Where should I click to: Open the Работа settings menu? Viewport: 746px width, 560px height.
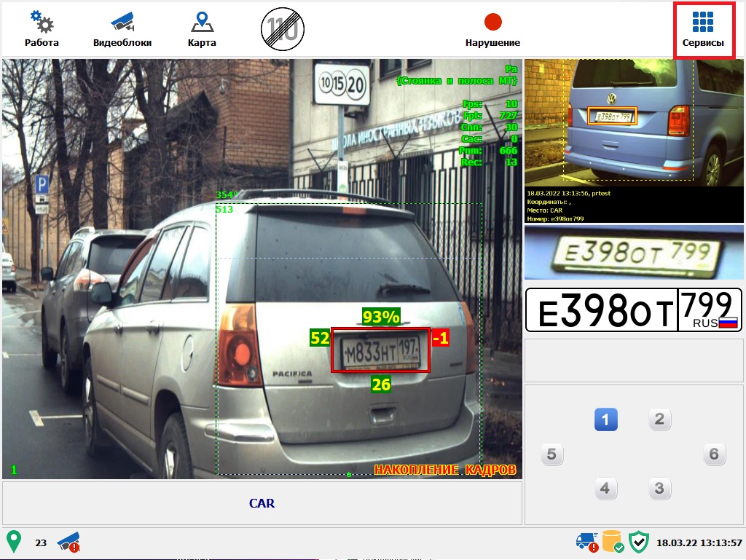point(42,29)
